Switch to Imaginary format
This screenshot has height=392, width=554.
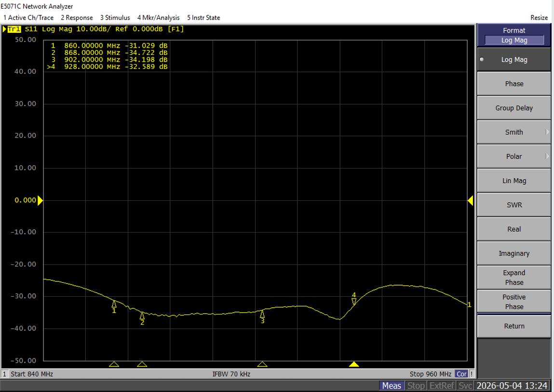514,253
